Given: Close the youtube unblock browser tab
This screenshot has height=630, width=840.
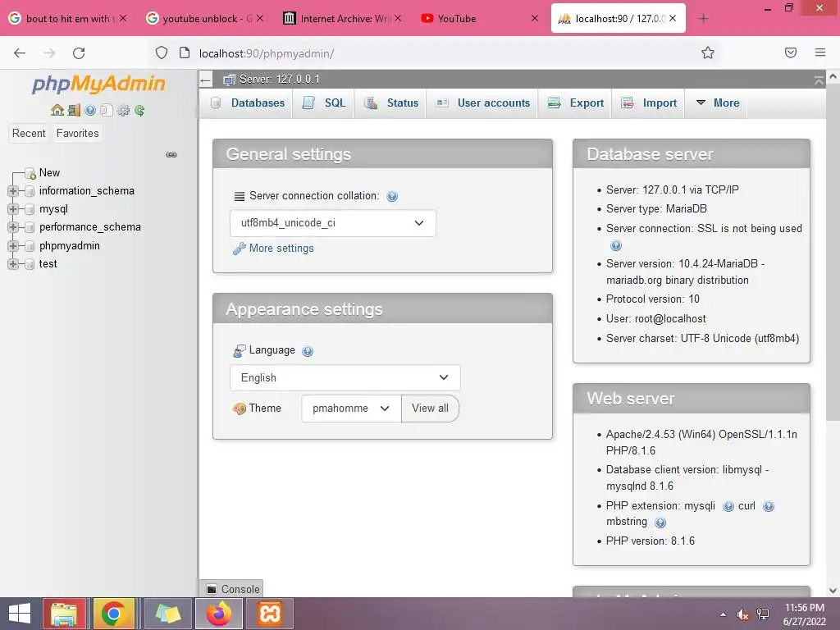Looking at the screenshot, I should tap(260, 18).
